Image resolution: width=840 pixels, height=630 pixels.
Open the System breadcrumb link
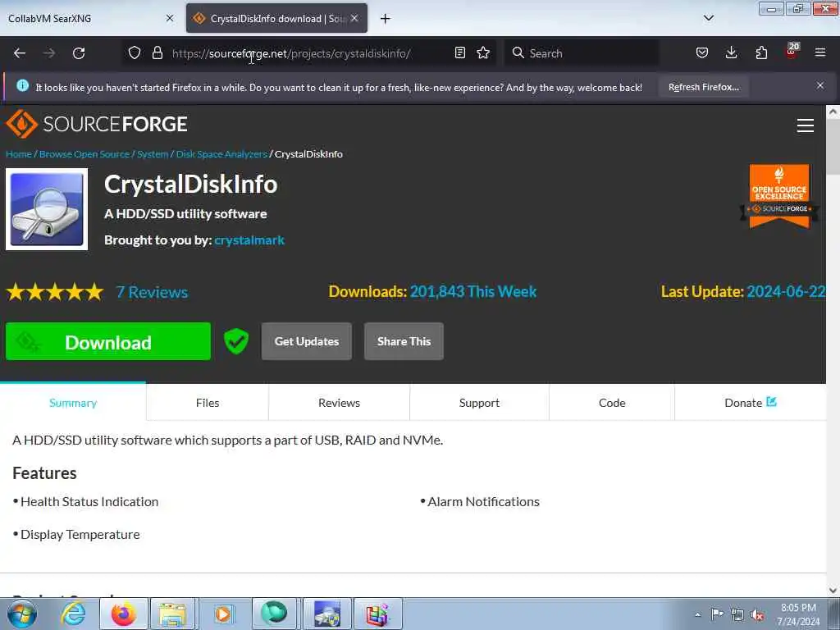tap(153, 154)
